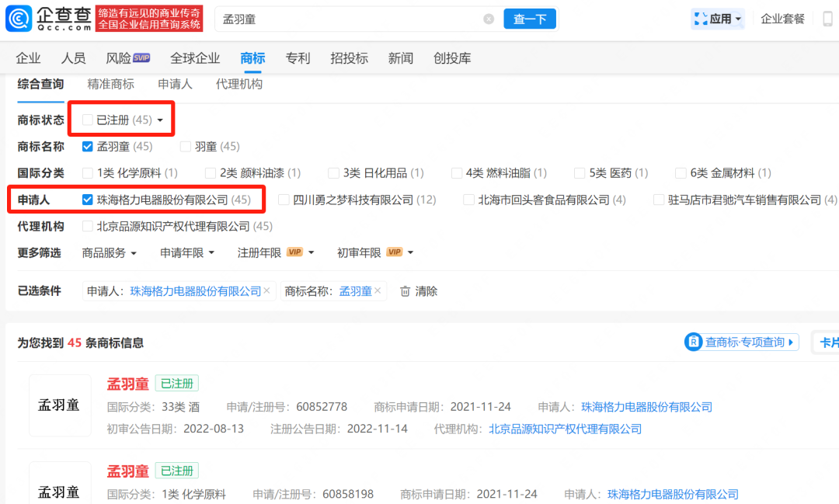Open the first result's 孟羽童 title link
Image resolution: width=839 pixels, height=504 pixels.
pyautogui.click(x=127, y=384)
